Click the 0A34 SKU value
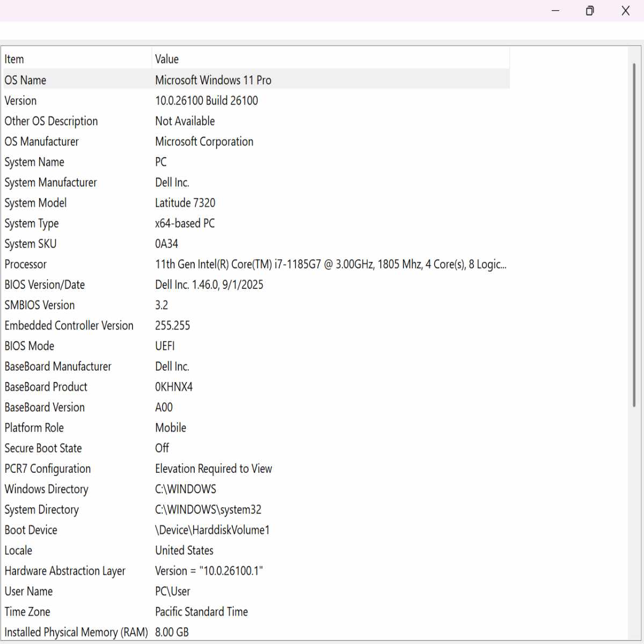The image size is (644, 644). (x=166, y=244)
